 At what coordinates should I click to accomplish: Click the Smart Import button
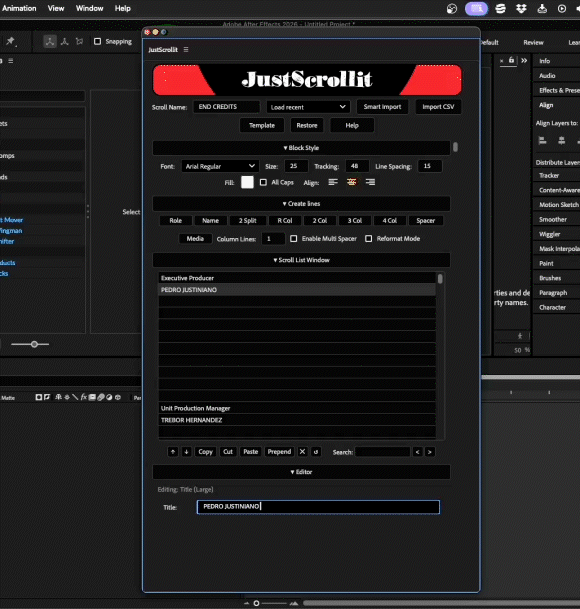(x=382, y=107)
